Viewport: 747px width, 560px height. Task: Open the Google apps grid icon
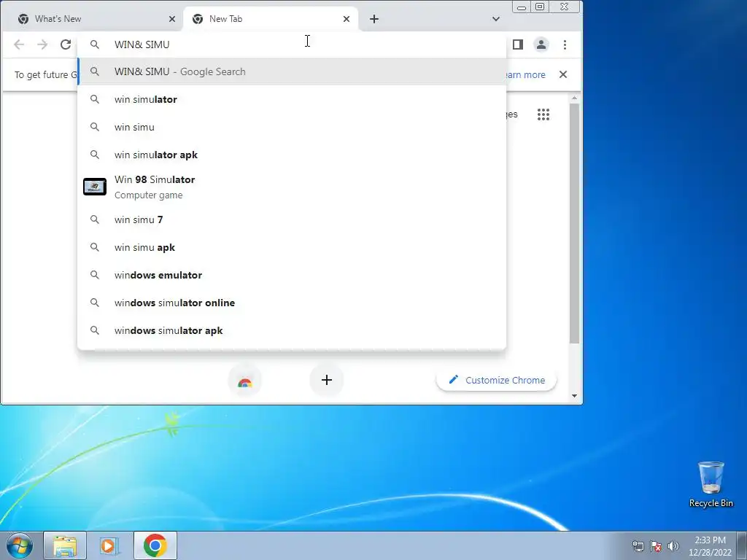point(543,114)
